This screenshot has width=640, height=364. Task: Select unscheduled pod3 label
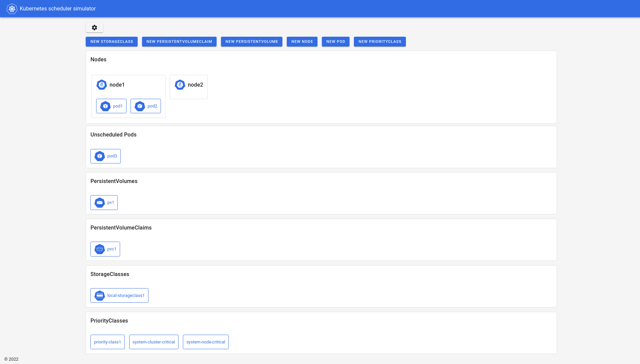[x=112, y=156]
